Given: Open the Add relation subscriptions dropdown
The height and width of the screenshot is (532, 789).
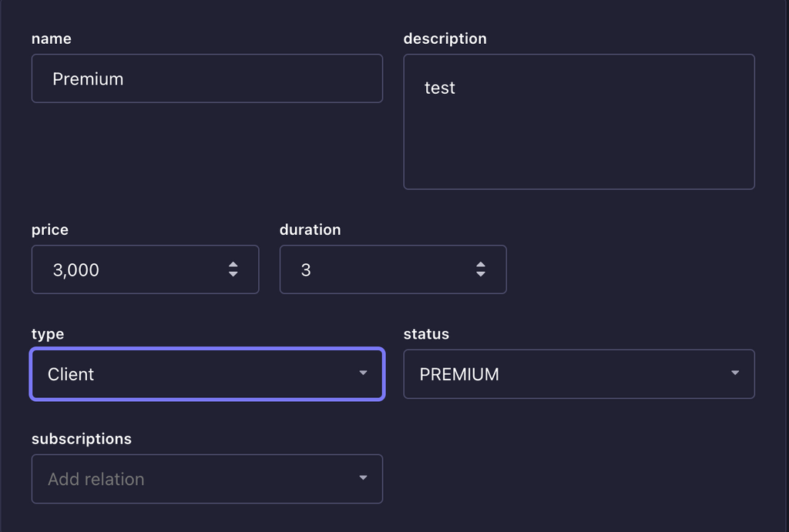Looking at the screenshot, I should point(207,479).
